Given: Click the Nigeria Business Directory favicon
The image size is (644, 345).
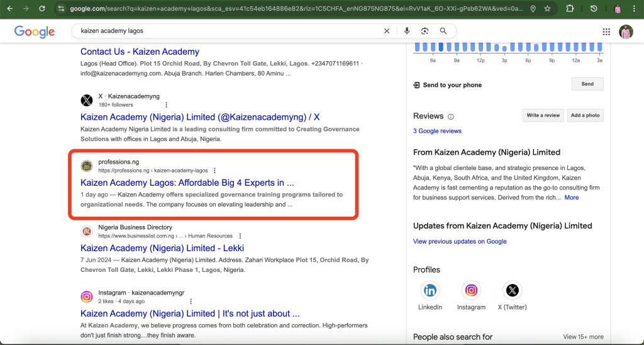Looking at the screenshot, I should 87,231.
